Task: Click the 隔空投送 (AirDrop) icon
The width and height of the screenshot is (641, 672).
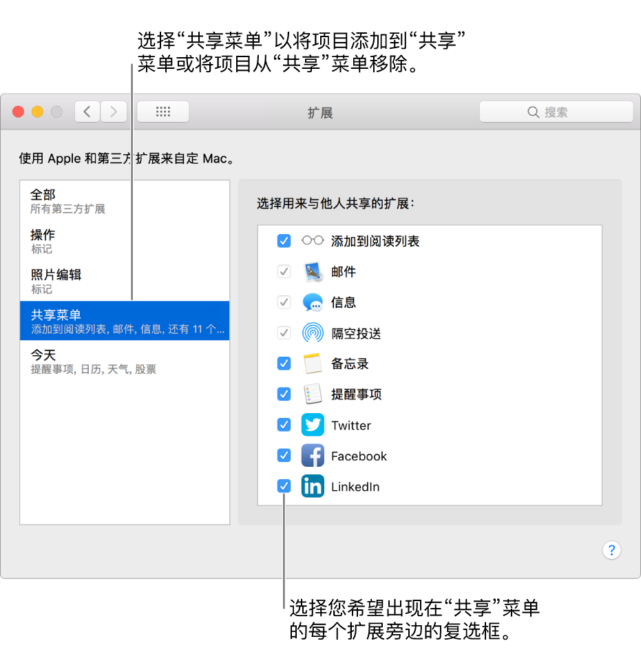Action: coord(313,333)
